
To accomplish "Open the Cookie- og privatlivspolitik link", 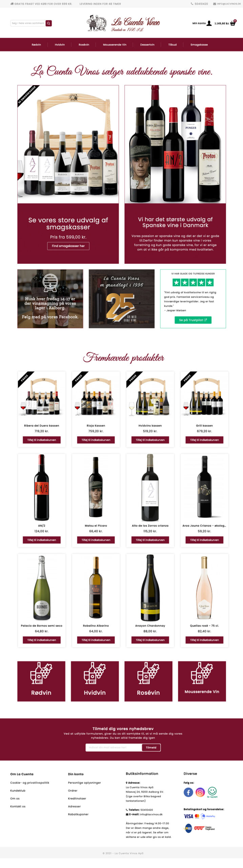I will pyautogui.click(x=30, y=783).
